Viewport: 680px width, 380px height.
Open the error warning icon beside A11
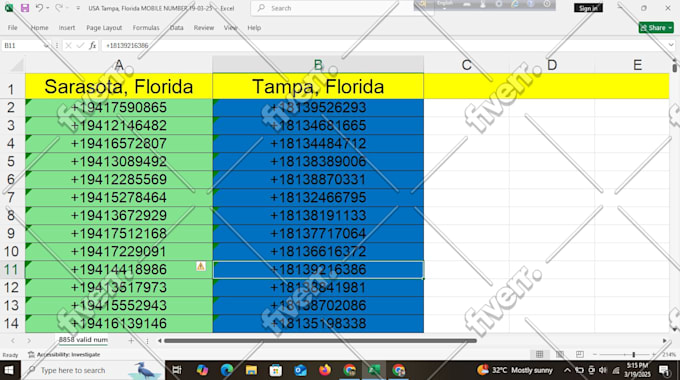(x=200, y=266)
